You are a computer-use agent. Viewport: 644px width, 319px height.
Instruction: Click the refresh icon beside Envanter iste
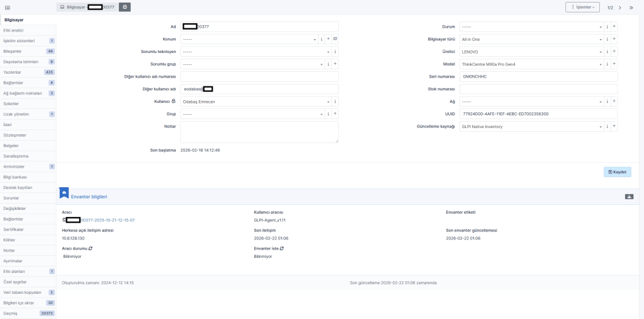point(281,248)
